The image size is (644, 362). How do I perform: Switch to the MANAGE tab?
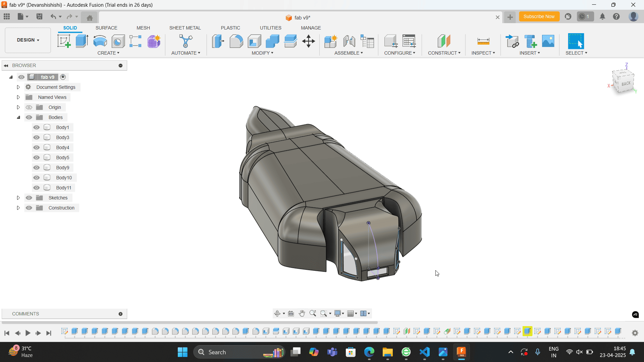tap(311, 28)
